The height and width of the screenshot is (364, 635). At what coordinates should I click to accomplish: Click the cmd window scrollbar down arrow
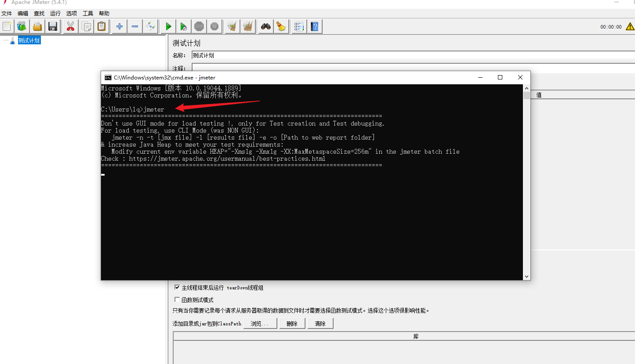coord(526,277)
